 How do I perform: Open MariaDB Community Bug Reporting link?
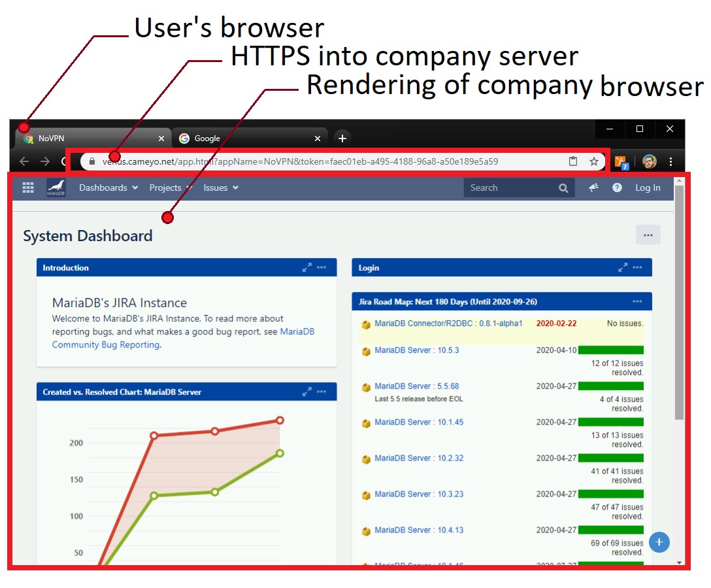pos(106,345)
